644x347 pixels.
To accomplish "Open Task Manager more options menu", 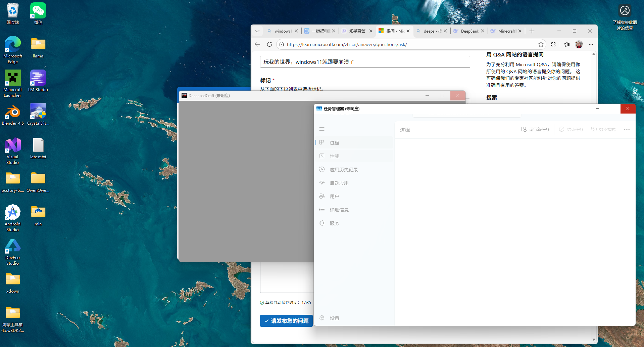I will [627, 129].
